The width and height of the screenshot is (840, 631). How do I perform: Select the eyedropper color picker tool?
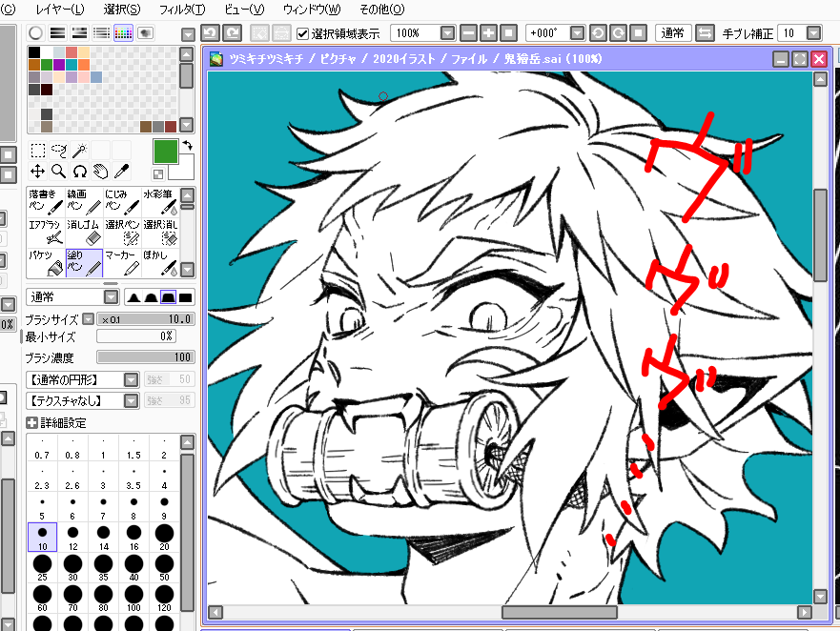tap(122, 171)
